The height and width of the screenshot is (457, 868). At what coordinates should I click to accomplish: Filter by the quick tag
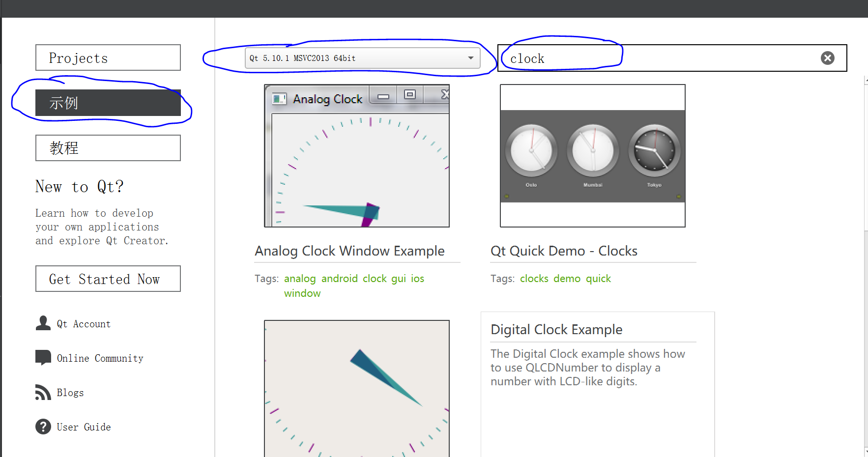pos(598,279)
